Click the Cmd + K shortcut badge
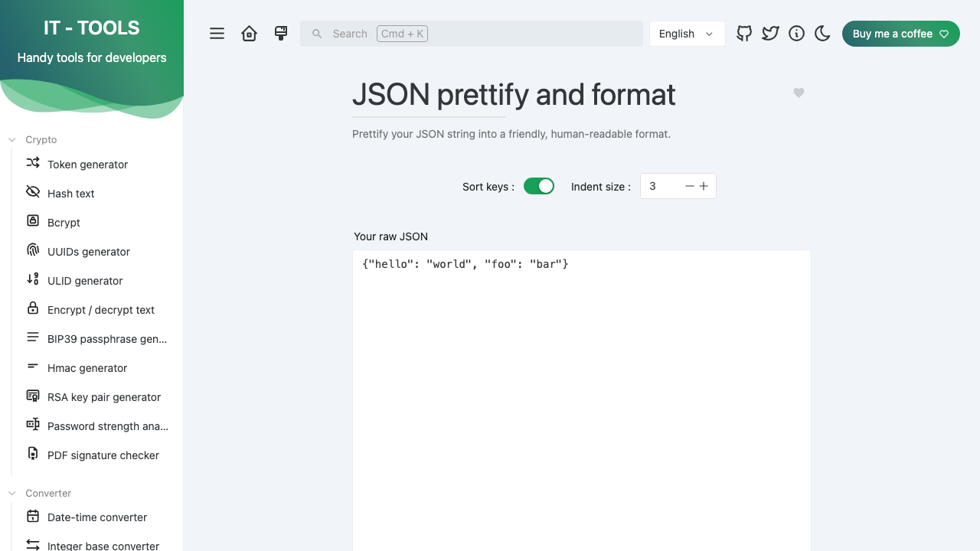 tap(402, 34)
